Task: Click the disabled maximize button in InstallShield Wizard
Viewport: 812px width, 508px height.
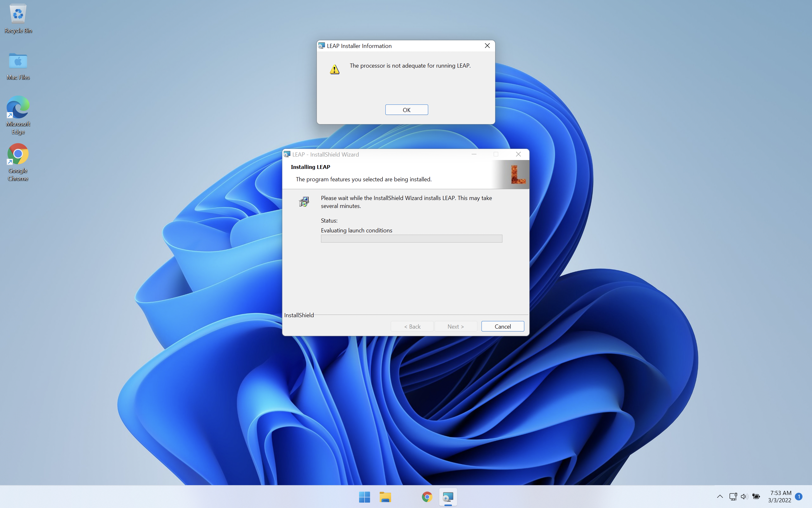Action: [496, 154]
